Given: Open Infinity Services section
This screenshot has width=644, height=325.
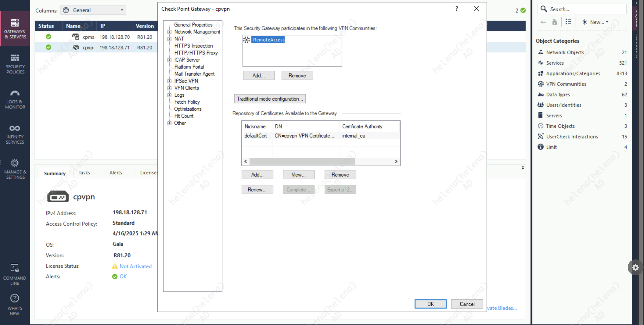Looking at the screenshot, I should (15, 134).
